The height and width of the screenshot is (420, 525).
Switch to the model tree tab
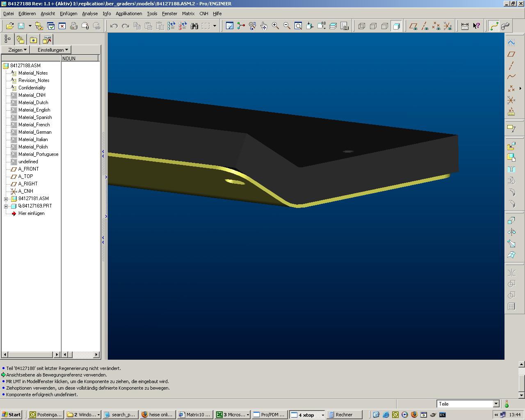[x=7, y=39]
